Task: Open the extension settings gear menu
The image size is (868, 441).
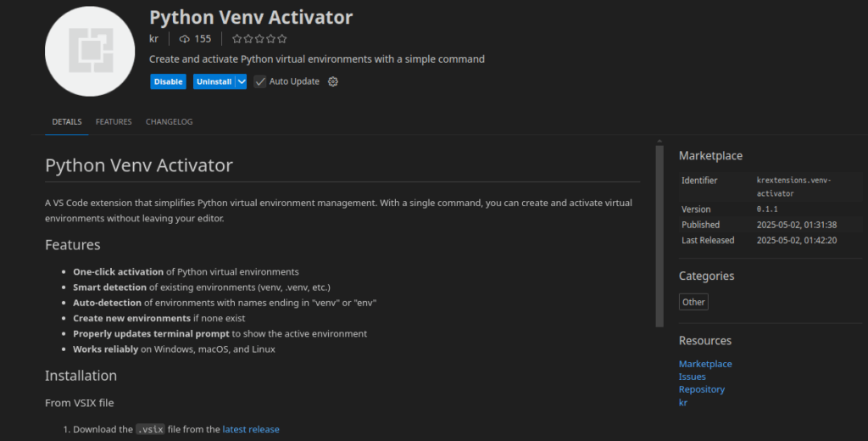Action: 333,81
